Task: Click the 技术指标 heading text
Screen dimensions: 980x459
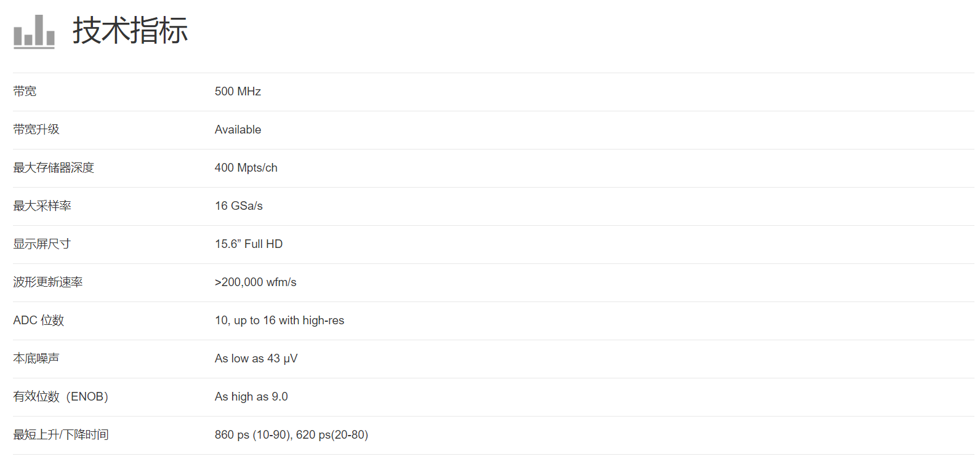Action: coord(130,30)
